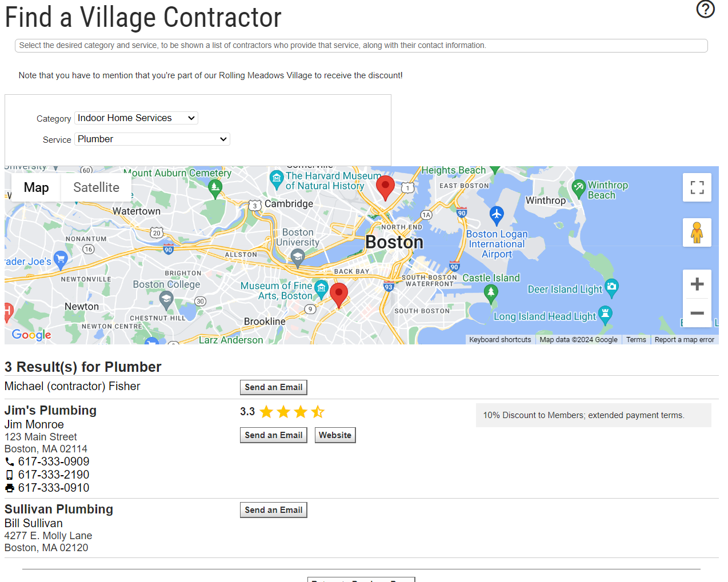This screenshot has width=728, height=582.
Task: Click the Map data ©2024 Google text
Action: 578,340
